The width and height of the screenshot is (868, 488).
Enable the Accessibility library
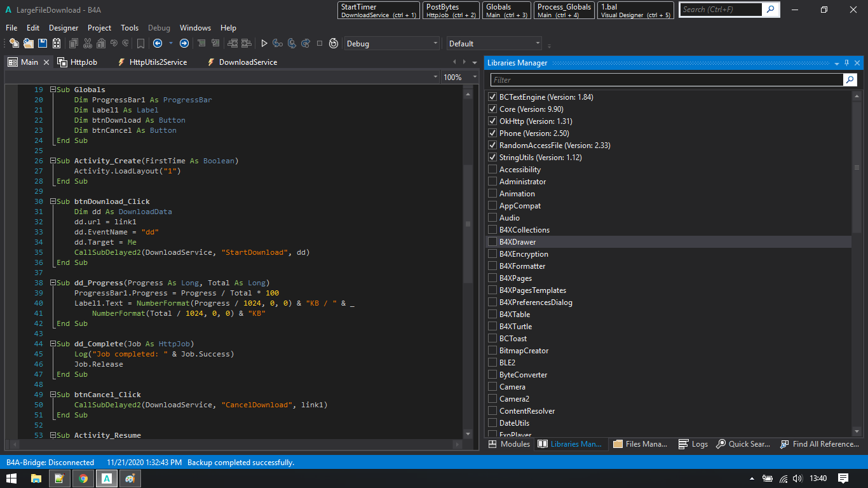492,170
